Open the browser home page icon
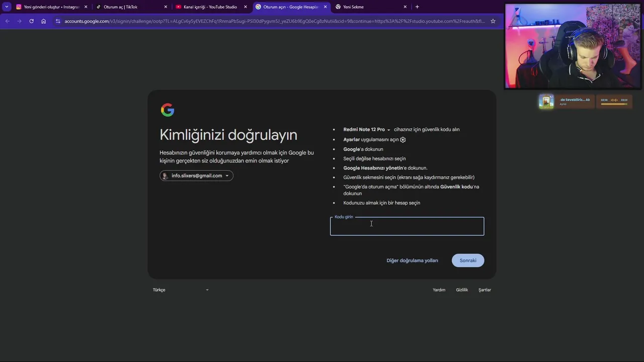 [x=43, y=21]
